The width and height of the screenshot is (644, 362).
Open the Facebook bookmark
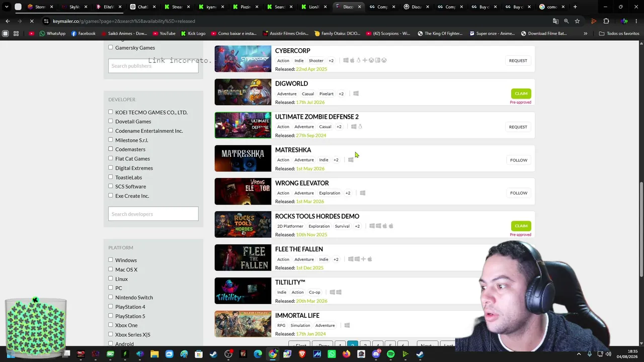(x=83, y=34)
